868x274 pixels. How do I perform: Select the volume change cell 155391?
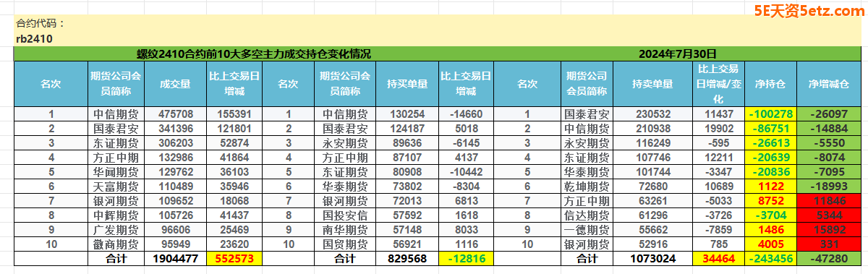click(x=234, y=114)
